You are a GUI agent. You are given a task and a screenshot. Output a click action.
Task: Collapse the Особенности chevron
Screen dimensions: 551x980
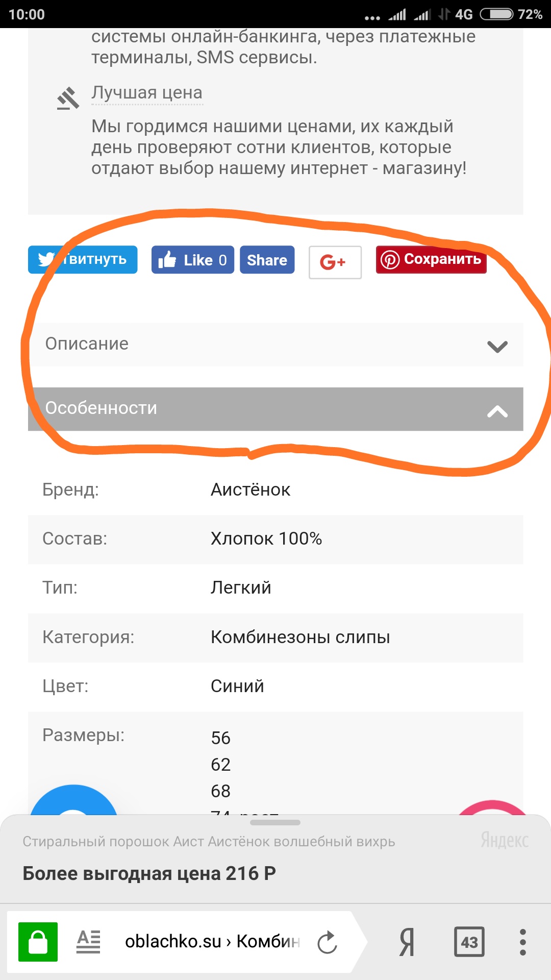497,411
